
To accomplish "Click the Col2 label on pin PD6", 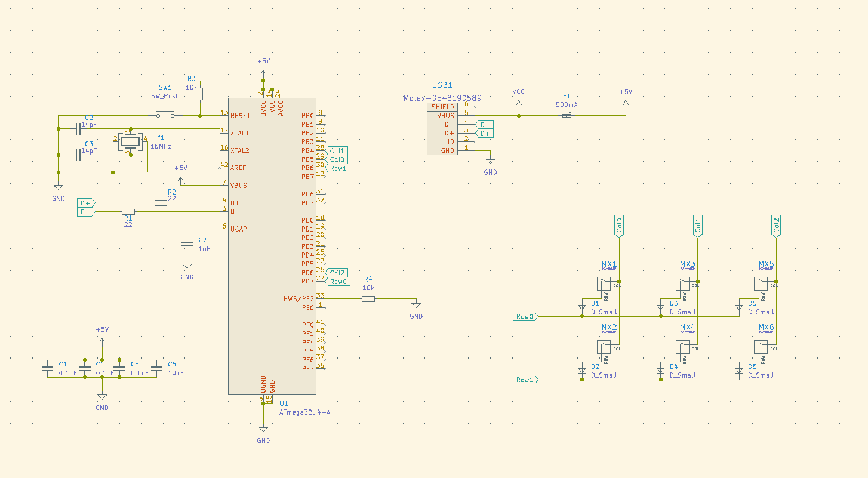I will (336, 273).
